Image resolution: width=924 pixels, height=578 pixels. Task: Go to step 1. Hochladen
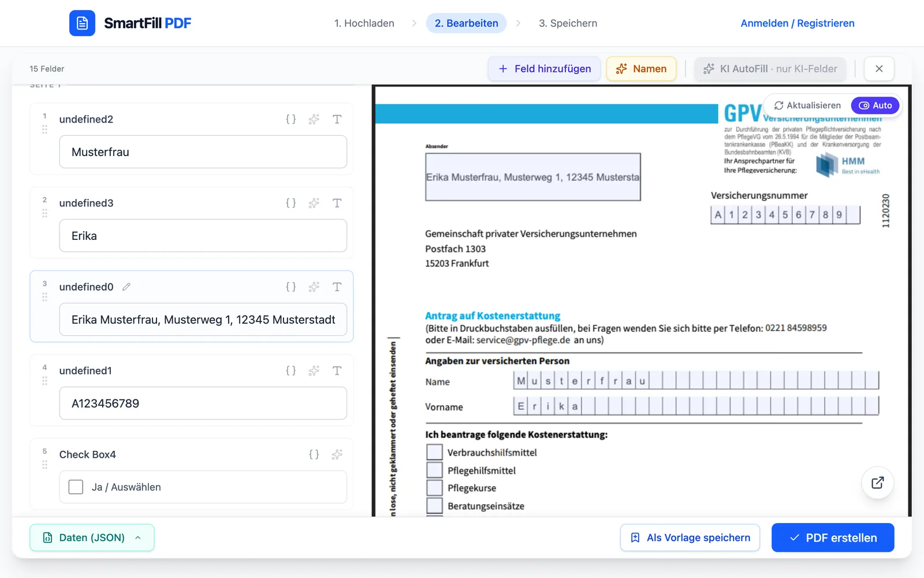[364, 23]
